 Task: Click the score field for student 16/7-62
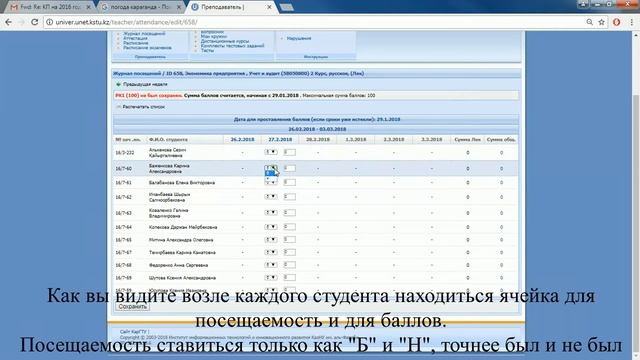coord(289,197)
